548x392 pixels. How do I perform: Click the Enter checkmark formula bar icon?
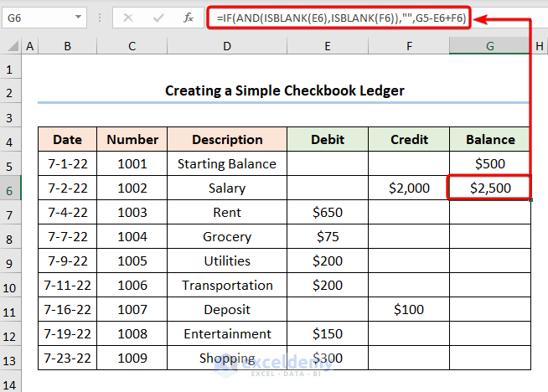pyautogui.click(x=158, y=18)
